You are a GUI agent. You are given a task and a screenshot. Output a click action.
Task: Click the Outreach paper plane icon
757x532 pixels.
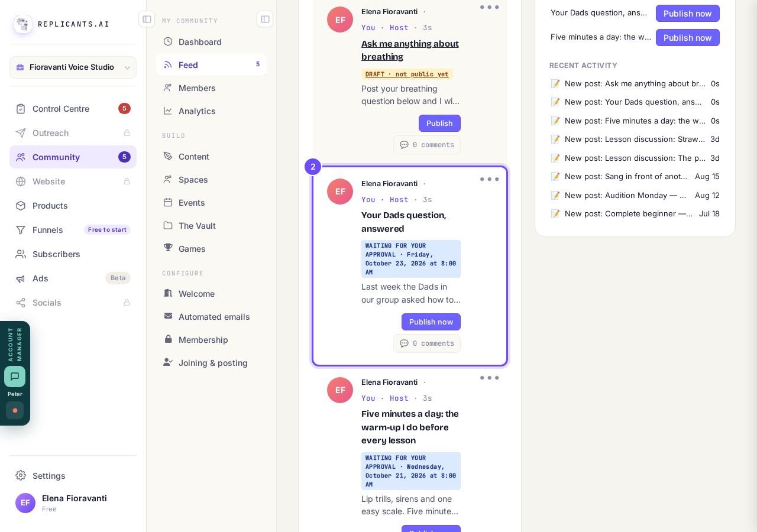(x=21, y=133)
